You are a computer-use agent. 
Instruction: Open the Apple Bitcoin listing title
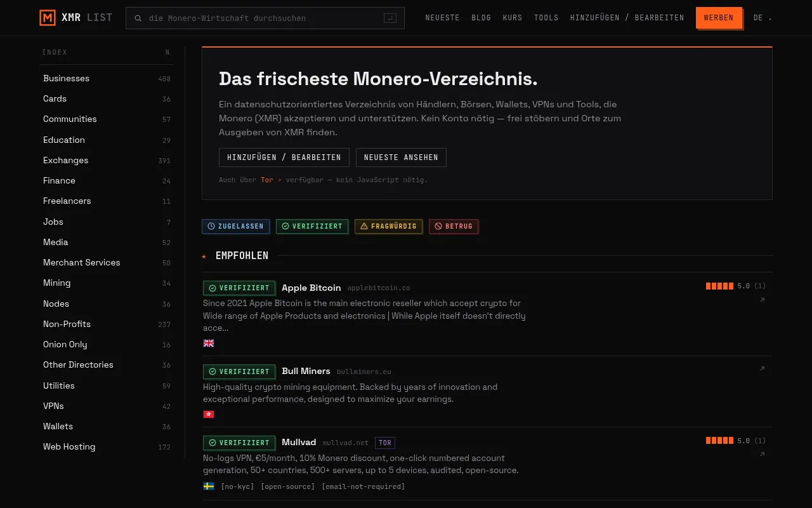pos(311,288)
